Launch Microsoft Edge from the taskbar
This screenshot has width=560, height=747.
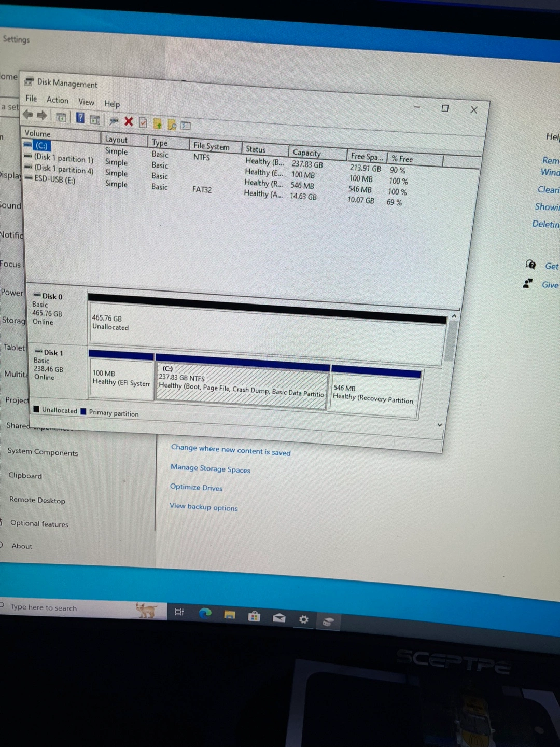point(205,613)
